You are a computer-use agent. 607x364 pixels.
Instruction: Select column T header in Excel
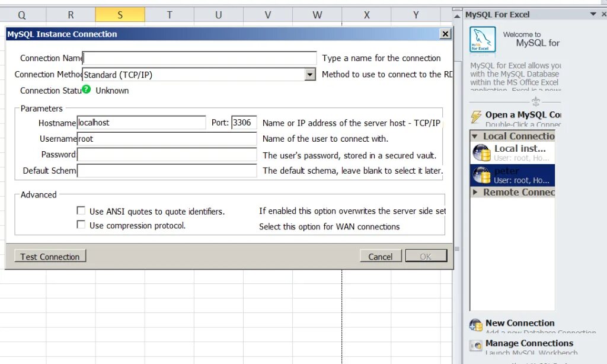coord(169,15)
